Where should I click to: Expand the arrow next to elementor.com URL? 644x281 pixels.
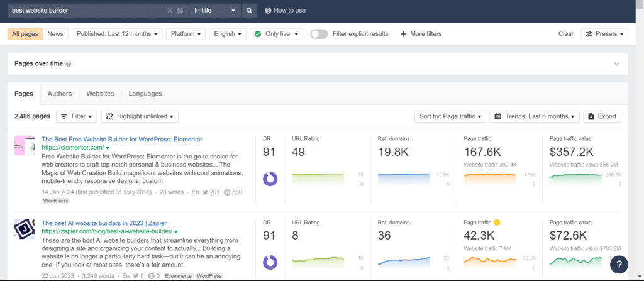click(x=107, y=148)
